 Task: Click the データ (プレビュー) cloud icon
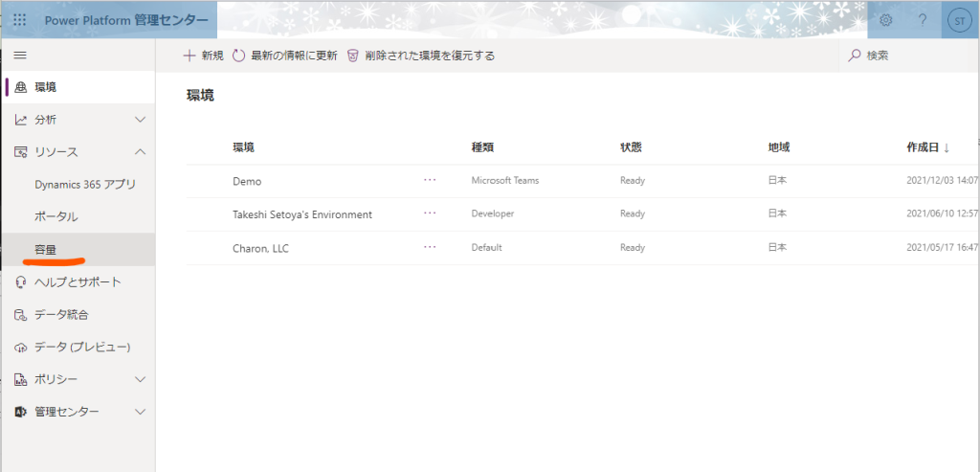point(21,347)
